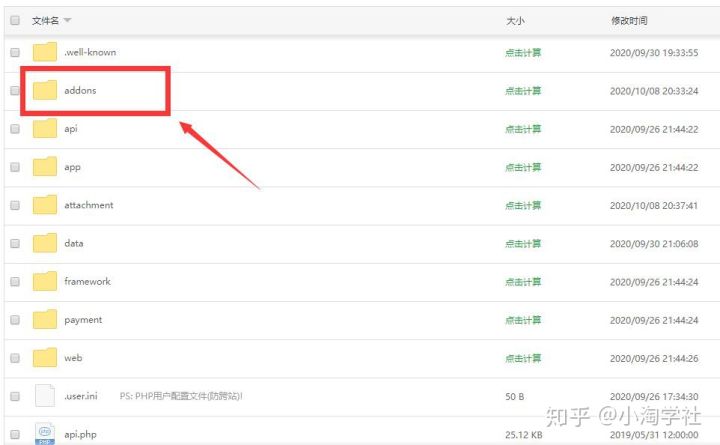Click 点击计算 for the addons folder
The height and width of the screenshot is (445, 720).
[x=523, y=91]
